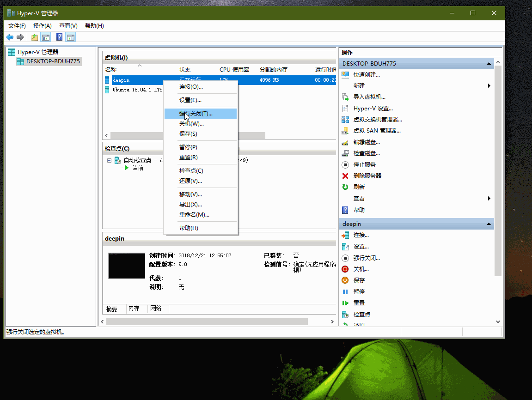This screenshot has width=532, height=400.
Task: Choose 暂停(P) from the context menu
Action: 201,147
